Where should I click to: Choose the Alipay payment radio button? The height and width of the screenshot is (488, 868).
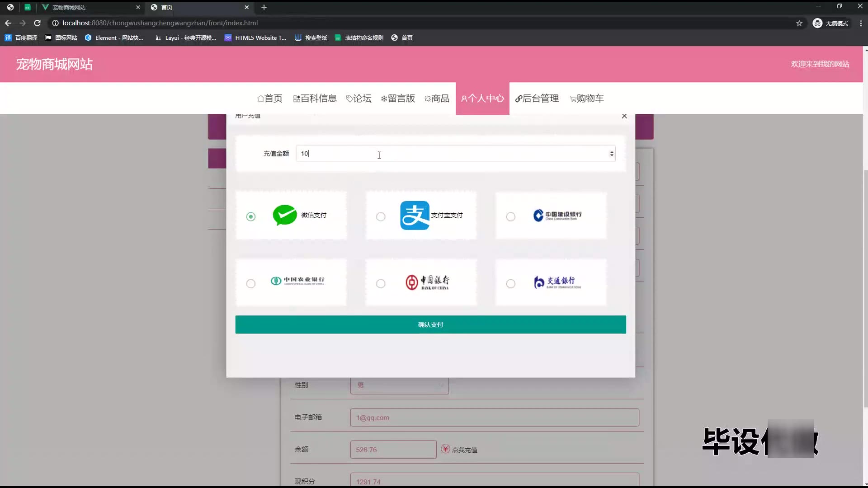point(381,217)
